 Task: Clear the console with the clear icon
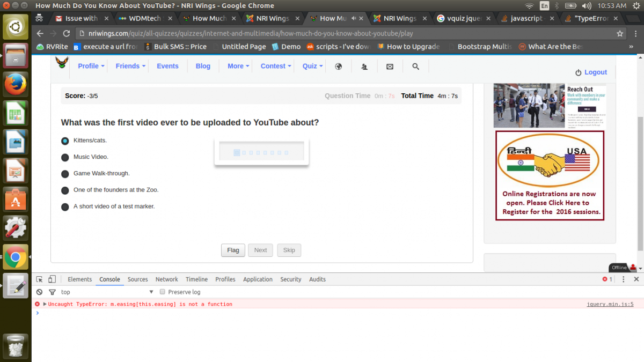(x=39, y=292)
